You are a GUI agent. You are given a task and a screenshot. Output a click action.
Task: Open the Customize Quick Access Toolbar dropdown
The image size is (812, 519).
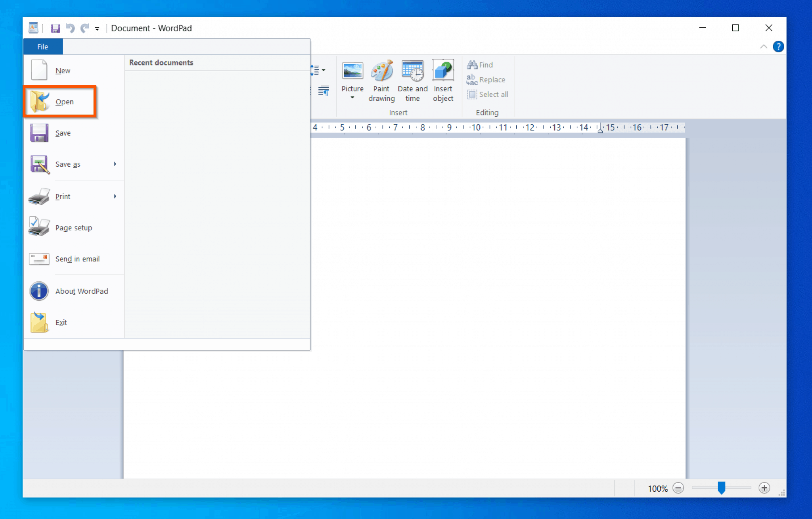[97, 28]
